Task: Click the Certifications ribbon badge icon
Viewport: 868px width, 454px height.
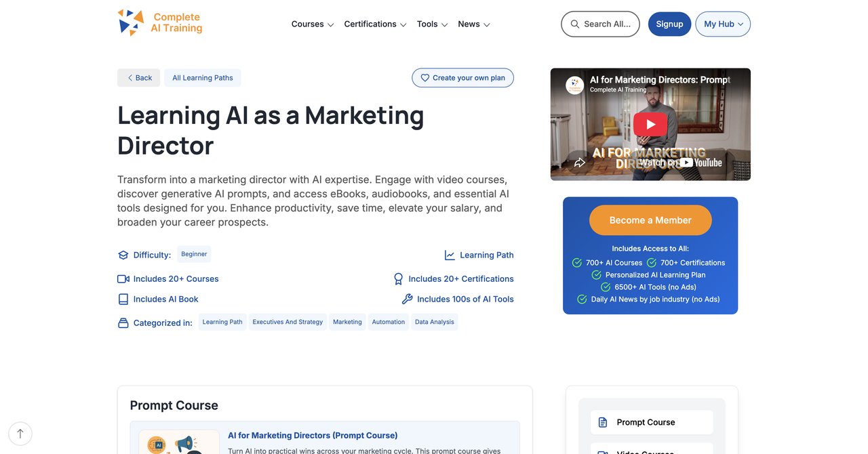Action: pyautogui.click(x=399, y=279)
